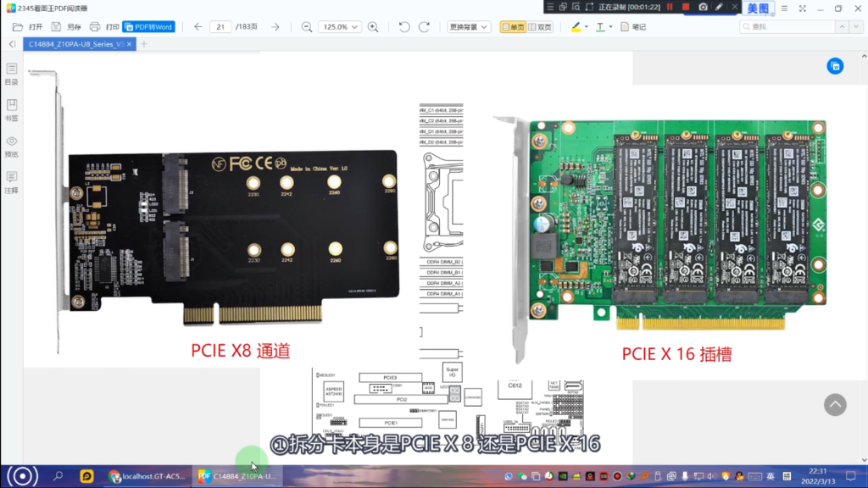Switch to 双页 double page view

(x=540, y=27)
